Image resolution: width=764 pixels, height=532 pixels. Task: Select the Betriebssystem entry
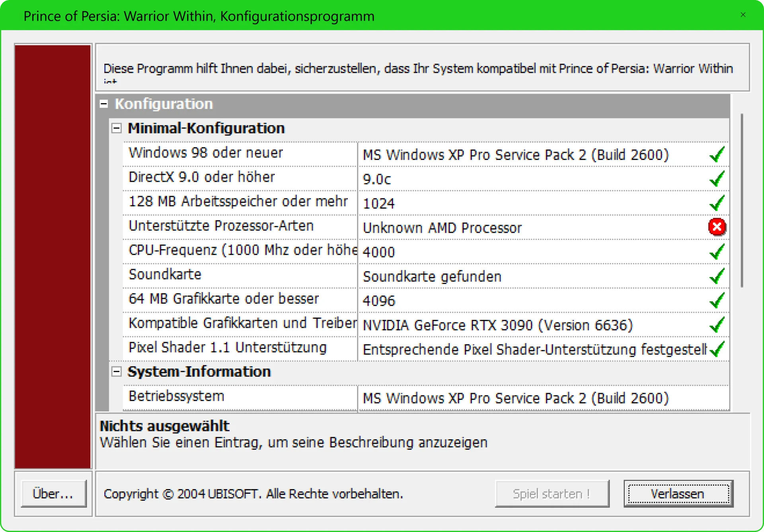176,396
